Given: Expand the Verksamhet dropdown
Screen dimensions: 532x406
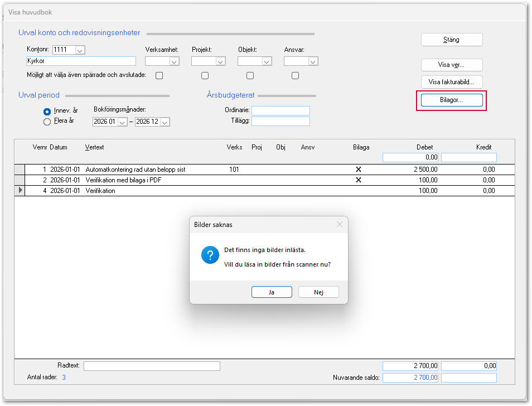Looking at the screenshot, I should (174, 62).
